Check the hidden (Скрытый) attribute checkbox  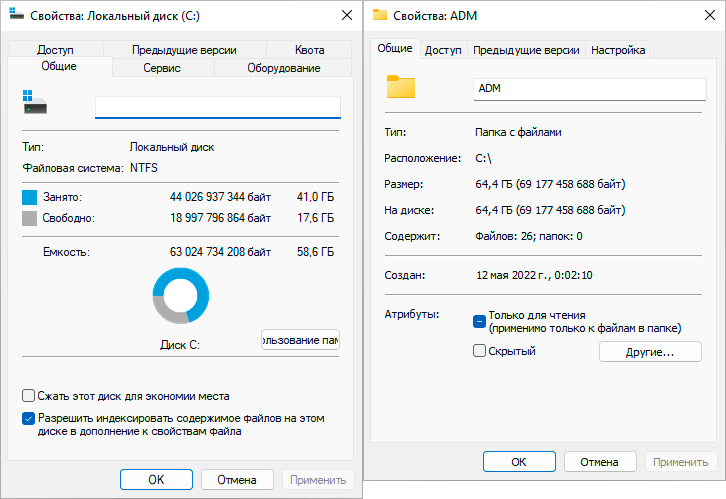[479, 351]
